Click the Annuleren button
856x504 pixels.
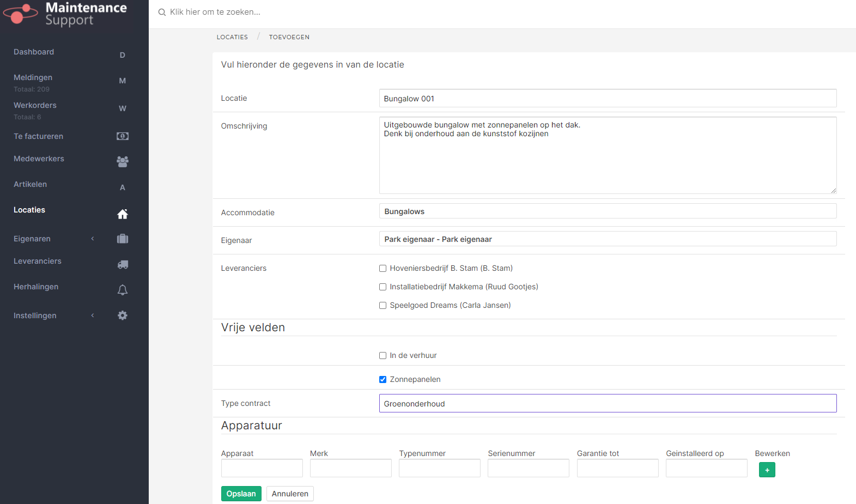(x=290, y=494)
